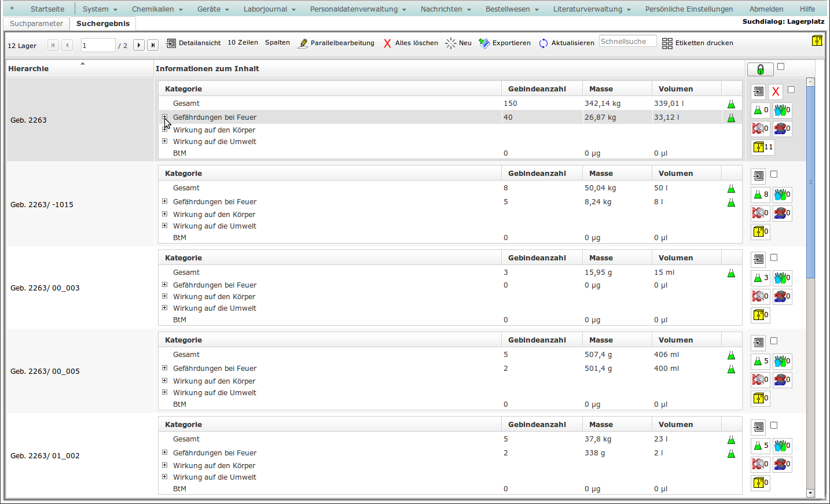Open the Bestellwesen menu

point(512,9)
